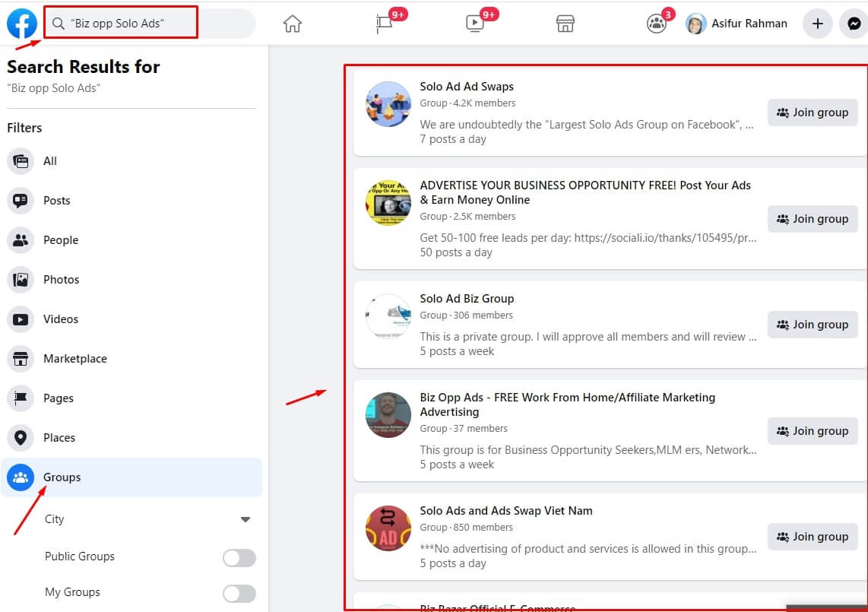The image size is (868, 612).
Task: Join the Solo Ad Biz Group
Action: 813,325
